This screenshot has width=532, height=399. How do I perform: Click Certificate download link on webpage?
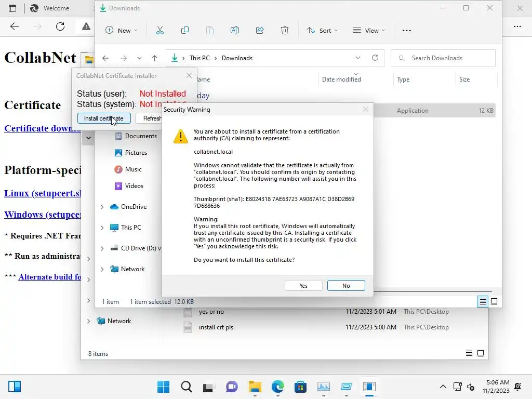coord(43,128)
